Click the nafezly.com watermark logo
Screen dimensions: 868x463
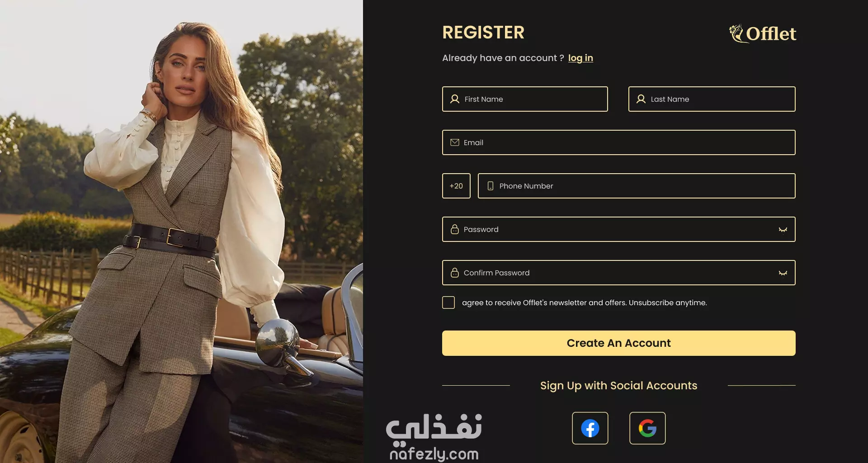[x=434, y=438]
